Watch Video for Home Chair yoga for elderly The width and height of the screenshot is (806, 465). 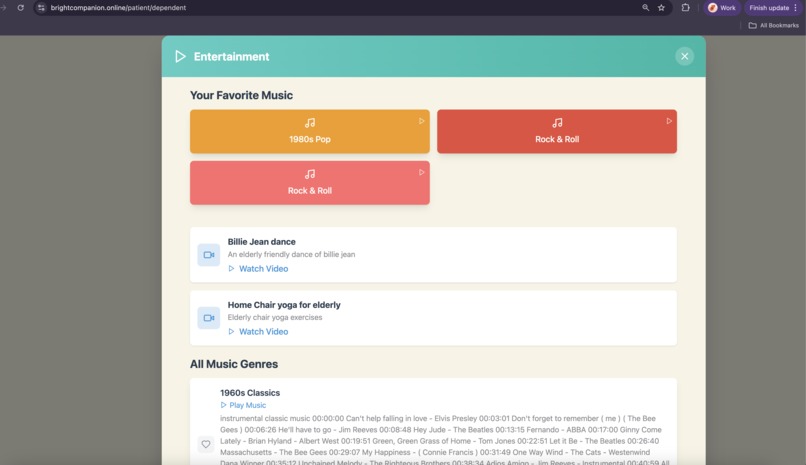(258, 332)
